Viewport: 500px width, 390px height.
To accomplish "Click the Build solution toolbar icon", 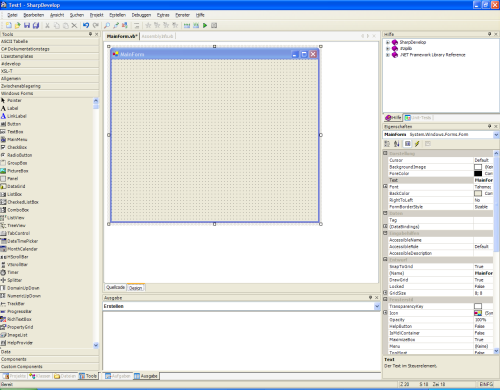I will 187,25.
